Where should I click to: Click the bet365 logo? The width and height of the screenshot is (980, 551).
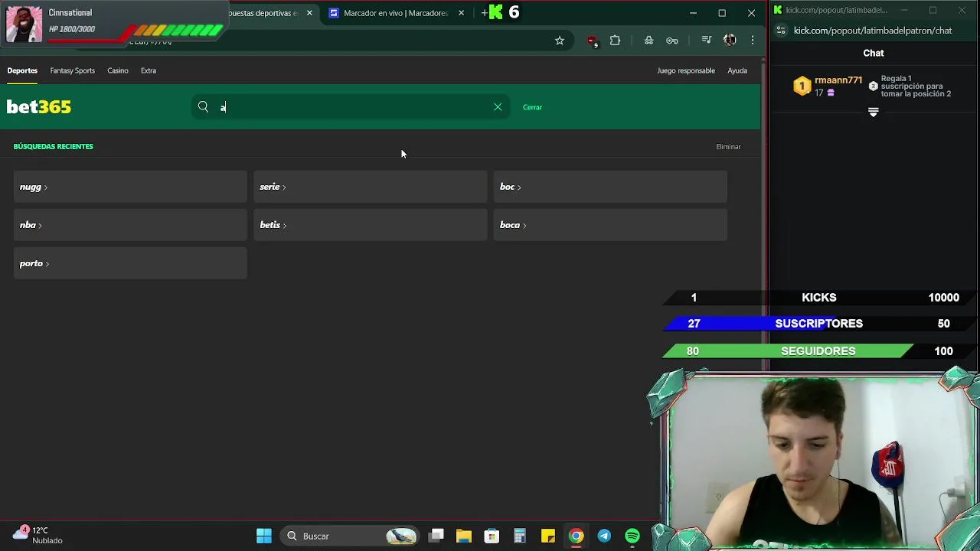click(39, 107)
